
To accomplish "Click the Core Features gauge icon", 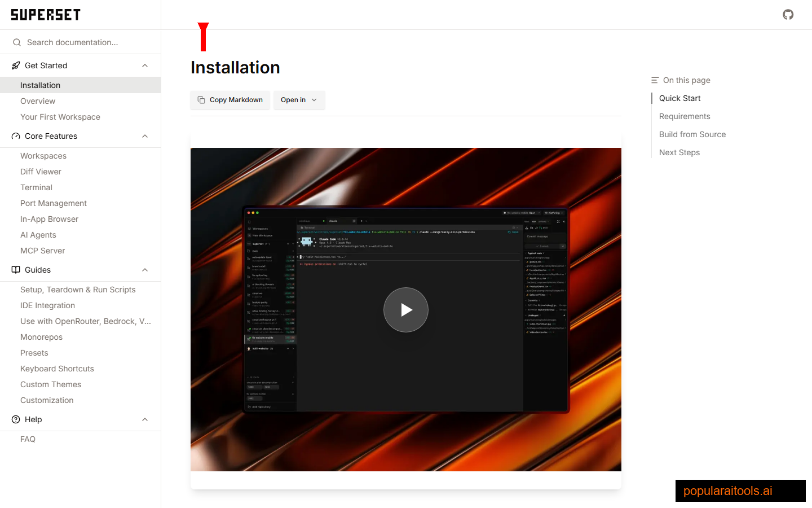I will 16,136.
